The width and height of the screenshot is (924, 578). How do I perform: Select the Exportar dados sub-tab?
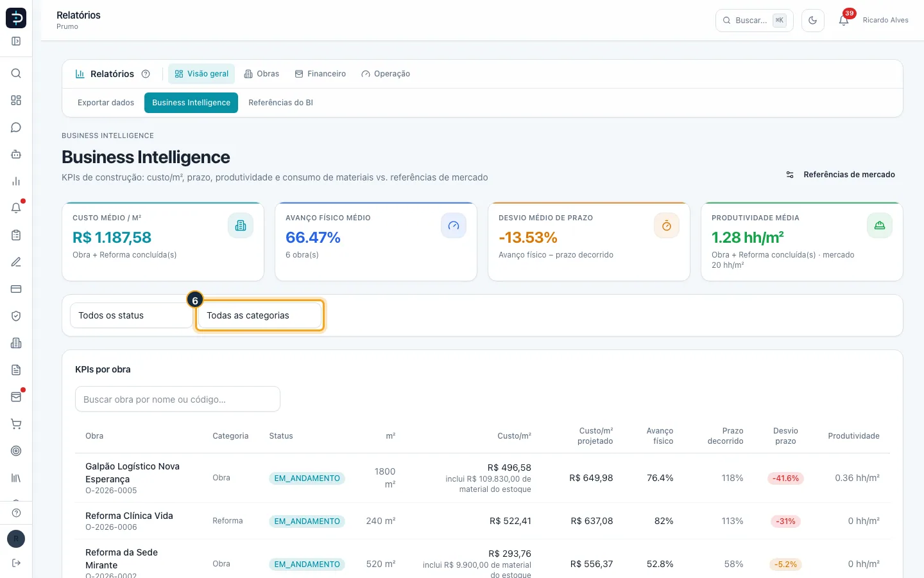pyautogui.click(x=106, y=103)
